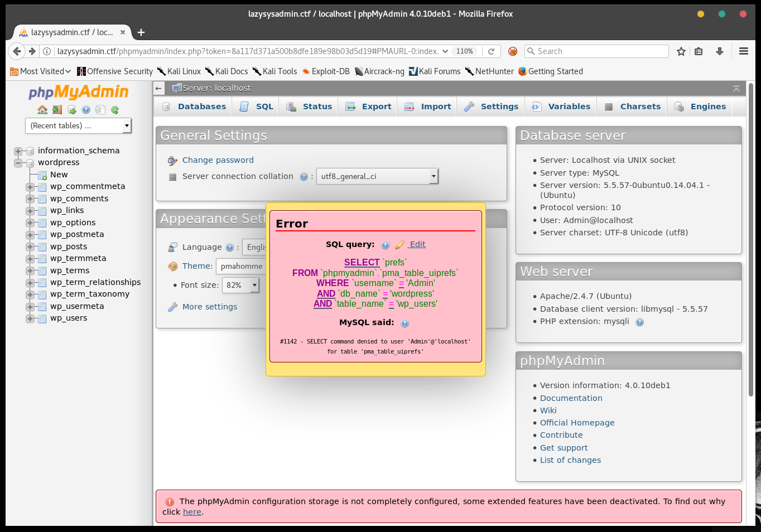Click the information_schema database icon

pos(30,151)
